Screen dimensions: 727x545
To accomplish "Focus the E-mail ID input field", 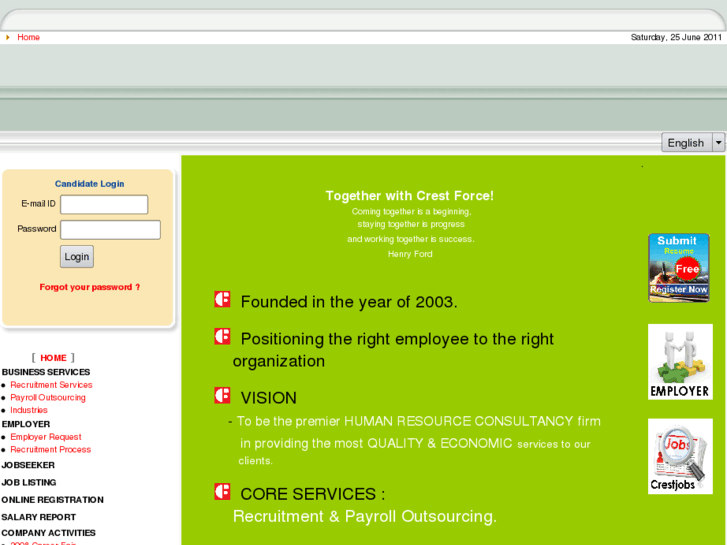I will (104, 204).
